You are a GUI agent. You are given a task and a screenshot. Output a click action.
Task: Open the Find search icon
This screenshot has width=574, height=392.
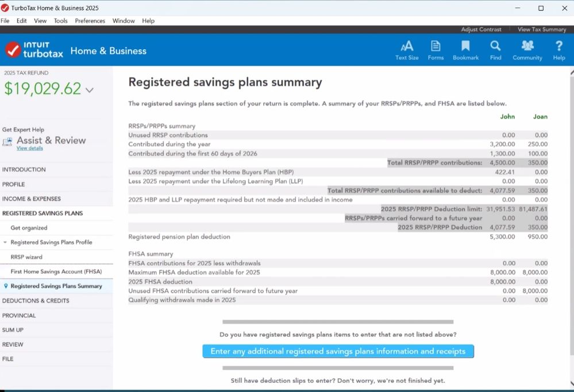495,49
